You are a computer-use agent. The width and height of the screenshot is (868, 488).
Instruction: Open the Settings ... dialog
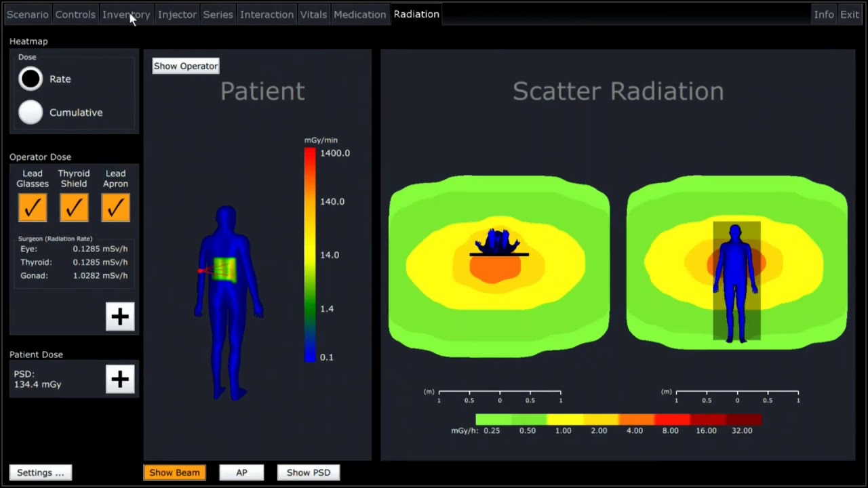tap(41, 472)
